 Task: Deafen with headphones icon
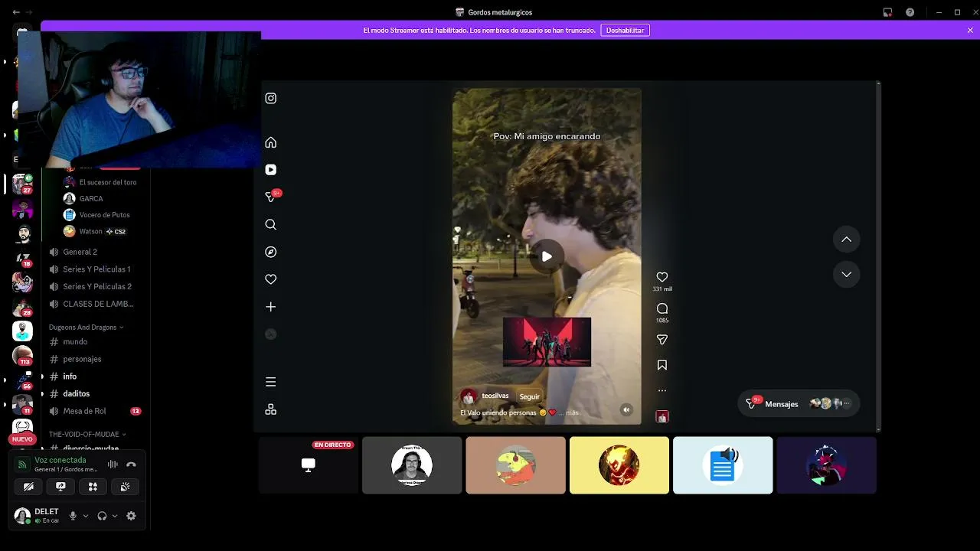point(102,516)
